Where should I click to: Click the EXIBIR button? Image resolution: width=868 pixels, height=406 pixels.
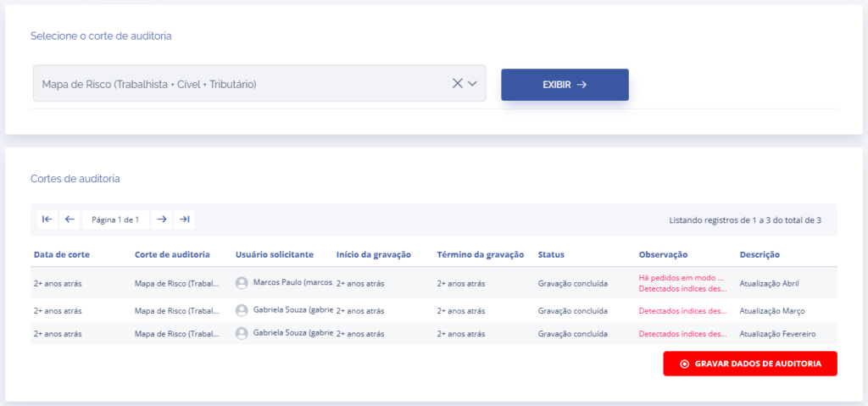click(x=565, y=85)
